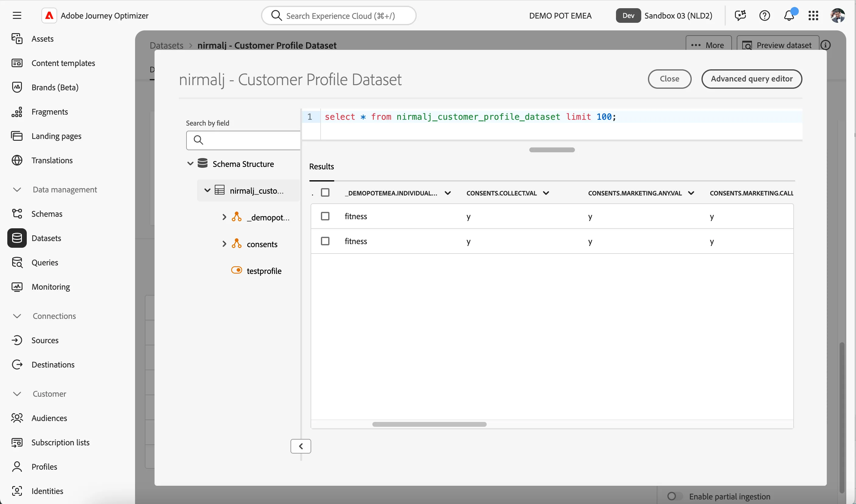Open Schemas icon in sidebar
Viewport: 856px width, 504px height.
pos(17,214)
